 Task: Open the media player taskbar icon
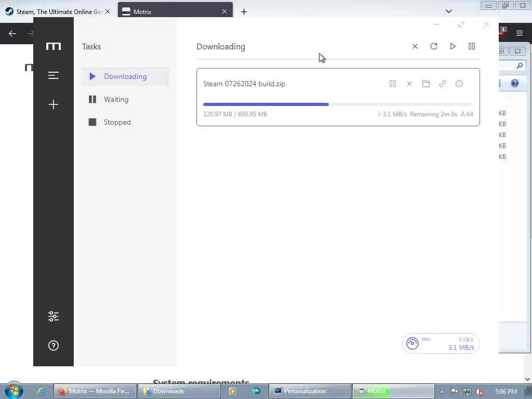tap(233, 391)
